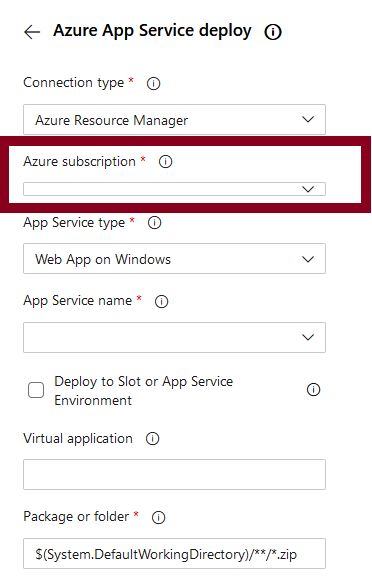Click the Virtual application label
The height and width of the screenshot is (578, 372).
(78, 439)
